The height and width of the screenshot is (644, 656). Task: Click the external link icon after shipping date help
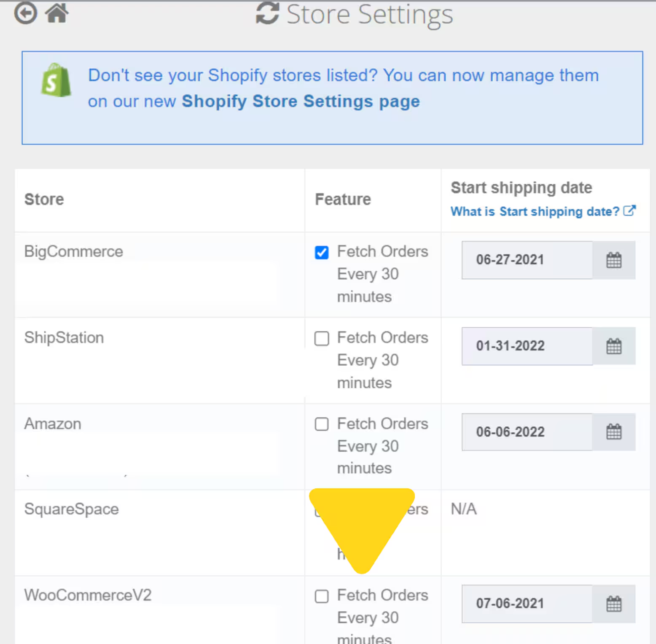pos(630,210)
